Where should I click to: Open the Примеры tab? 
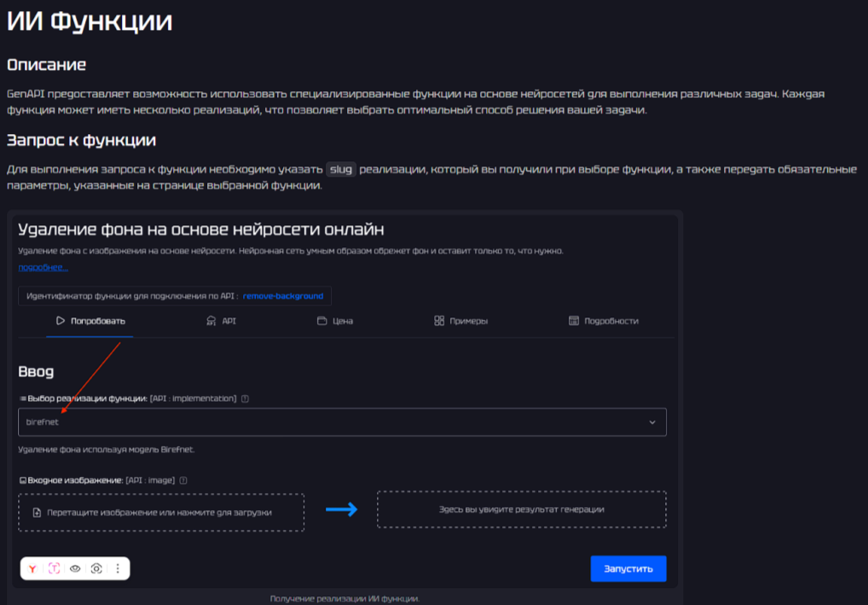point(461,321)
